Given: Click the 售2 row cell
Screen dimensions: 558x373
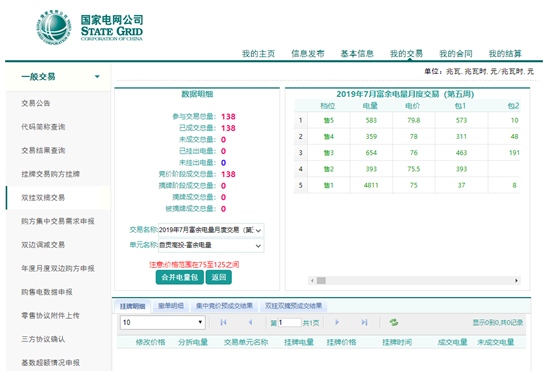Looking at the screenshot, I should [328, 169].
